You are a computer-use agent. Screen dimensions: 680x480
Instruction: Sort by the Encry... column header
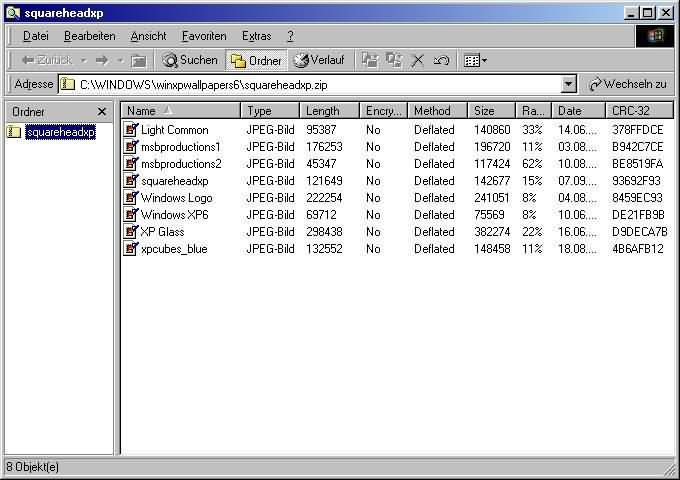[383, 111]
